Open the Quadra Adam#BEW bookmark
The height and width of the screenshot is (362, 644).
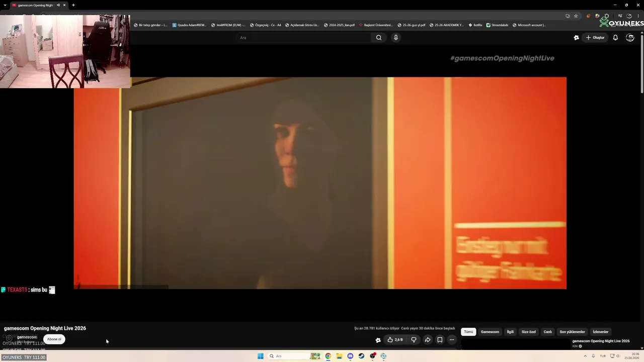(x=189, y=25)
